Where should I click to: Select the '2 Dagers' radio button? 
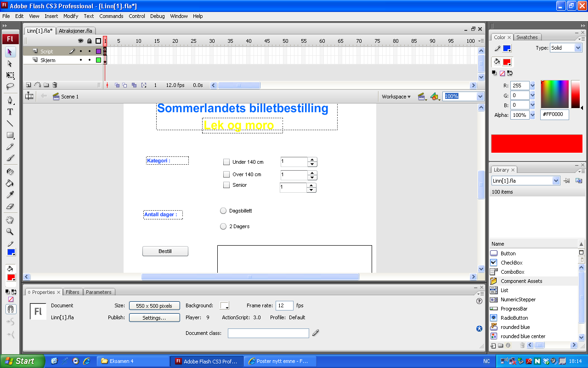click(223, 226)
